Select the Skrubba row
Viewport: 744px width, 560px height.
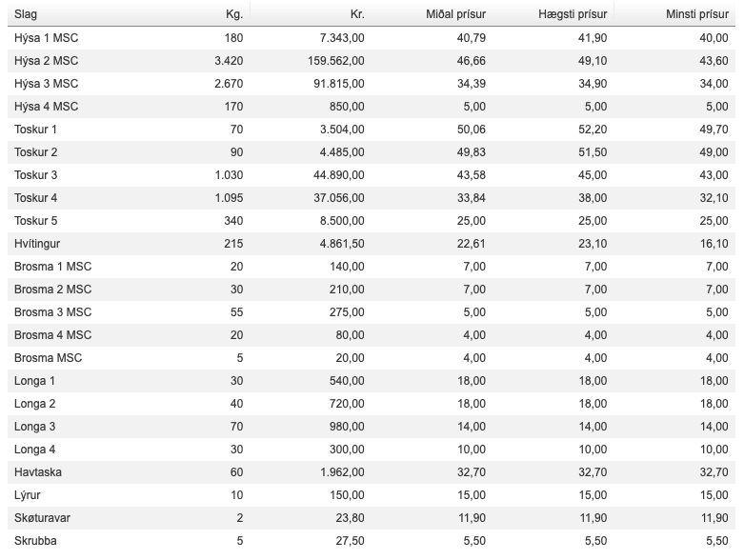coord(372,541)
